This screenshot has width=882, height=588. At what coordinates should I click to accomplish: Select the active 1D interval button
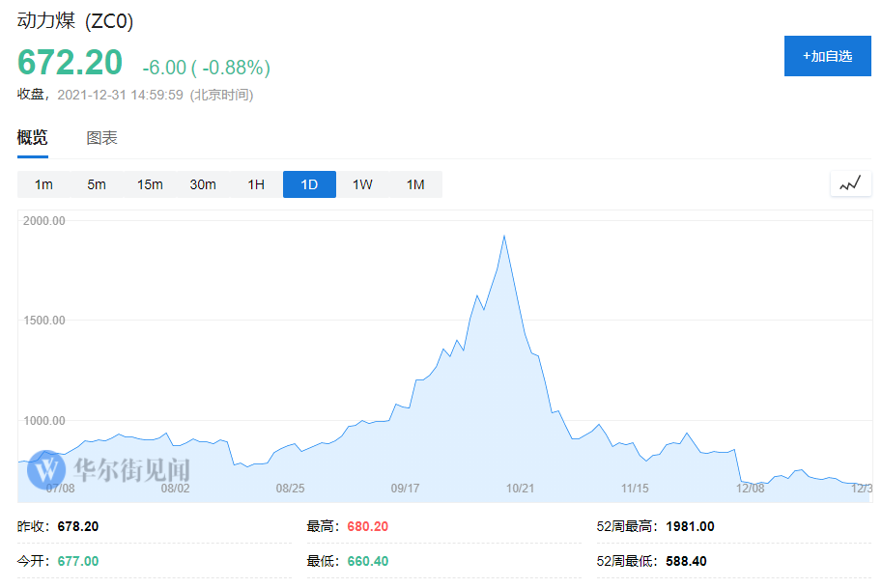tap(309, 184)
